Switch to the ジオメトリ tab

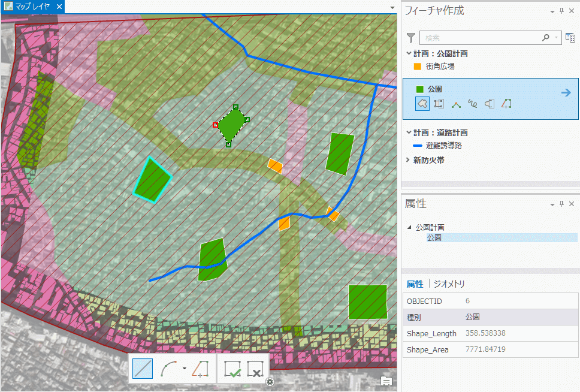click(449, 284)
